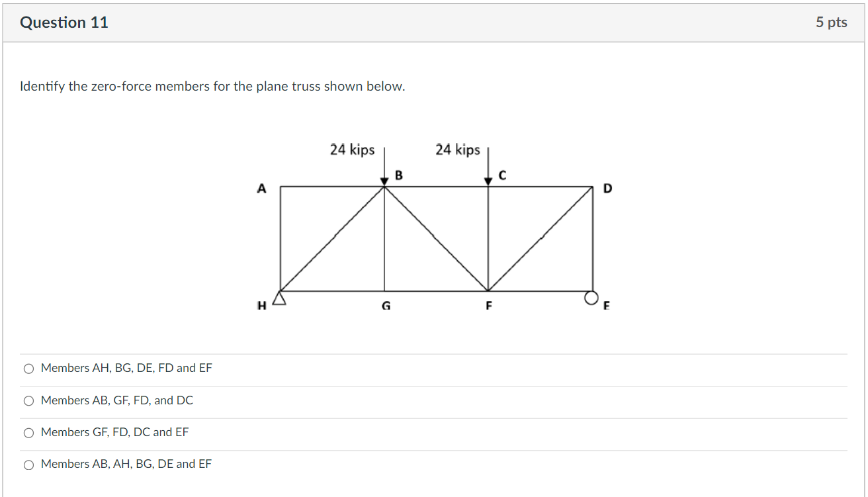Click the pin support triangle symbol
868x497 pixels.
coord(279,298)
